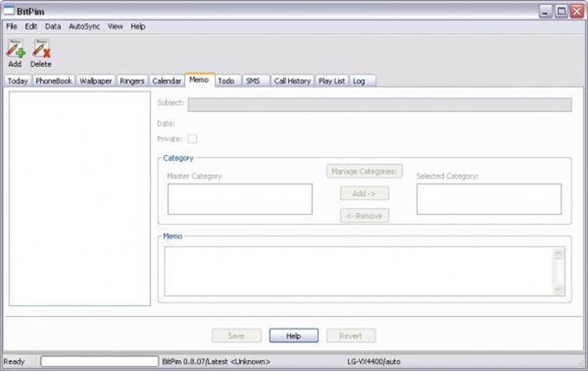Click the Manage Categories button
Screen dimensions: 588x371
click(364, 171)
